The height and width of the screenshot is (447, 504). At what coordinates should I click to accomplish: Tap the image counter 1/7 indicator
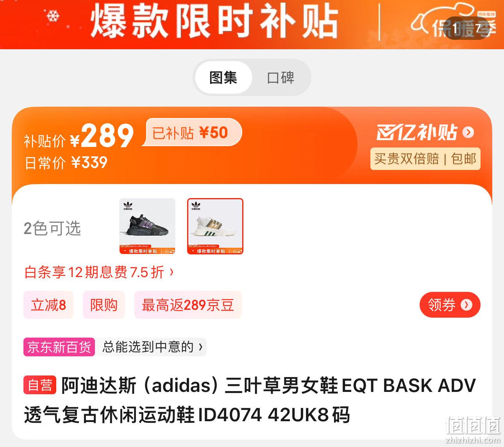(x=466, y=28)
